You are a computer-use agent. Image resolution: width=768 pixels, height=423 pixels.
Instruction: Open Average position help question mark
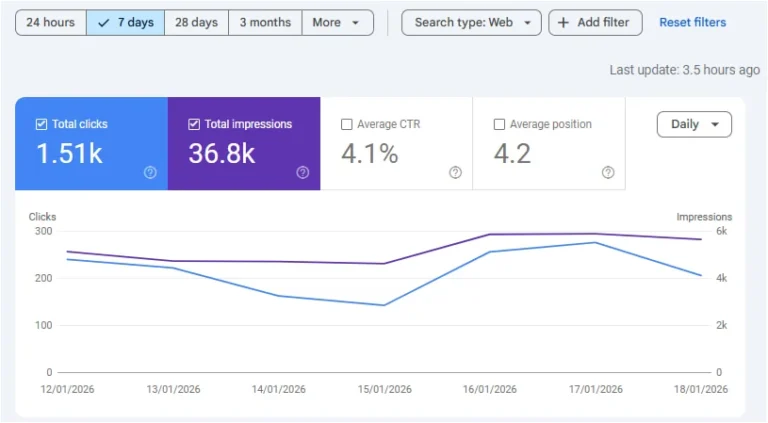point(608,172)
